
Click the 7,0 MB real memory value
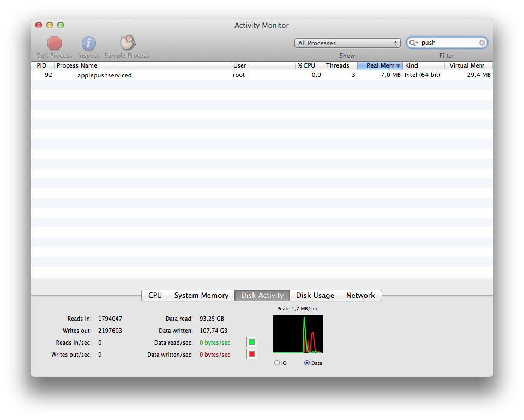[x=390, y=75]
